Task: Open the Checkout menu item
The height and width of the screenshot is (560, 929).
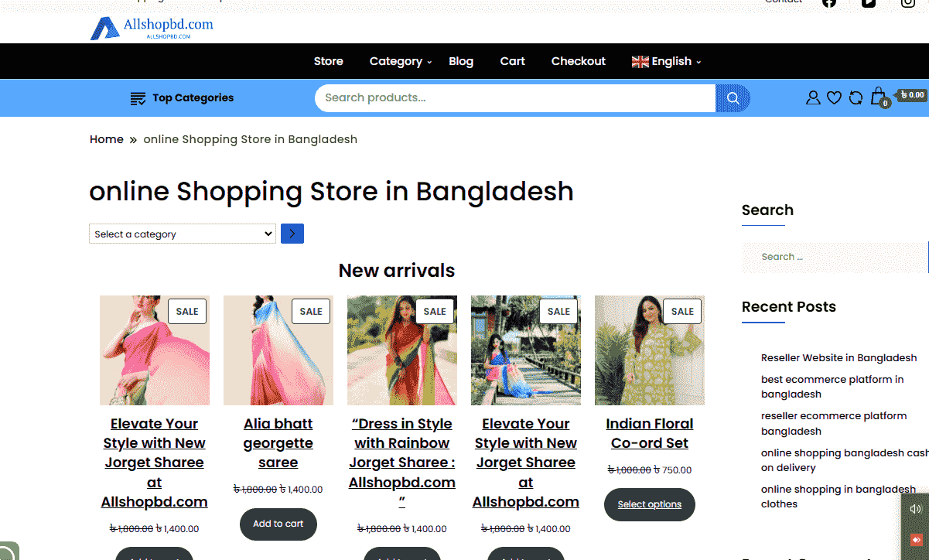Action: point(579,61)
